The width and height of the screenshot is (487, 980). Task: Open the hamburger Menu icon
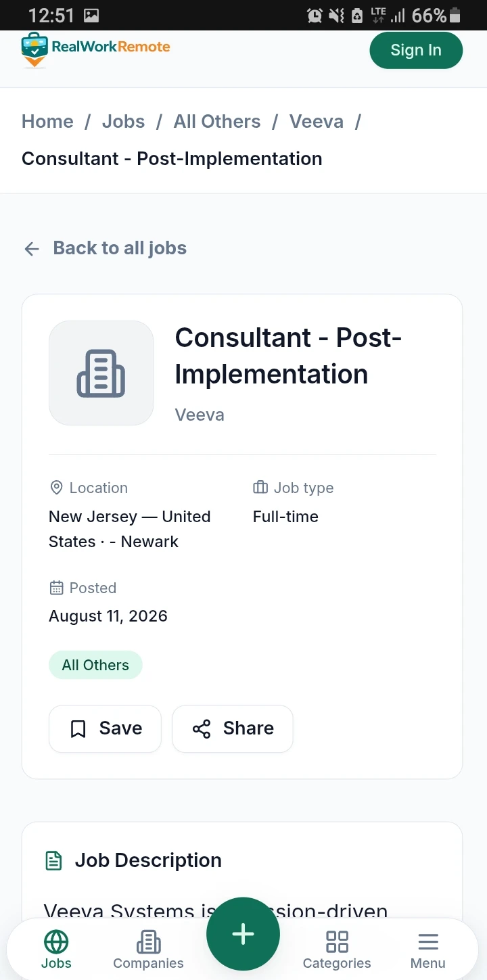point(428,941)
